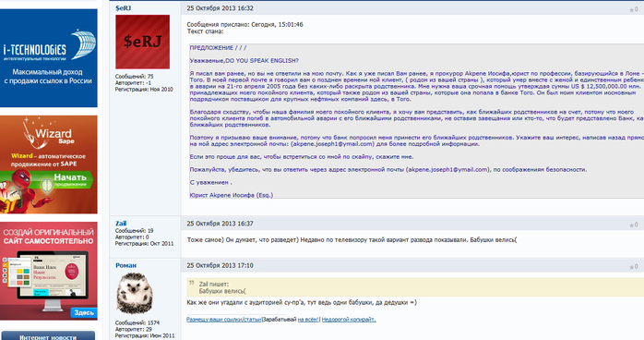Click the red $eRJ avatar image

(x=142, y=42)
